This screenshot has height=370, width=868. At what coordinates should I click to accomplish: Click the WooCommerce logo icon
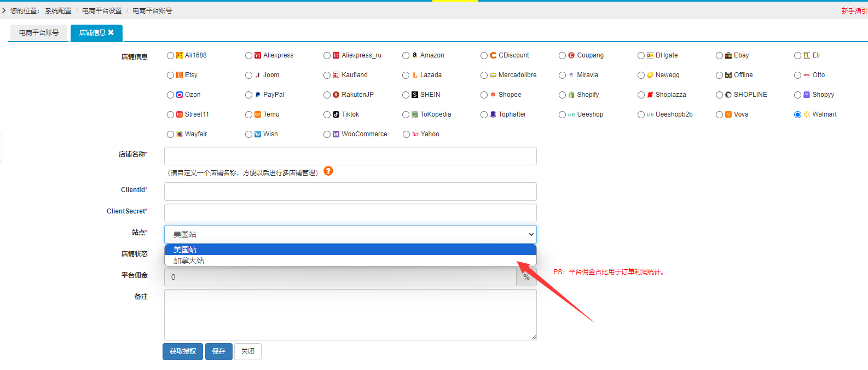coord(336,134)
